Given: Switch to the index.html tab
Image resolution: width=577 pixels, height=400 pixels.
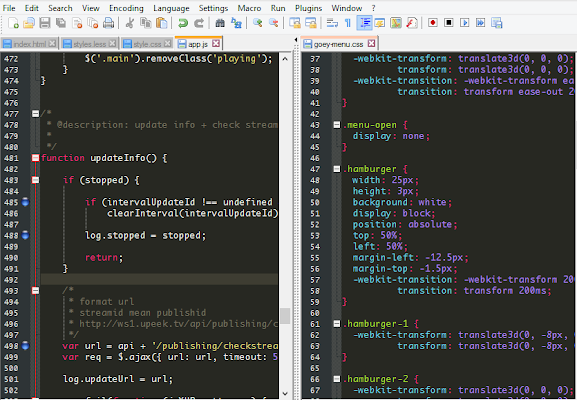Looking at the screenshot, I should pos(29,44).
